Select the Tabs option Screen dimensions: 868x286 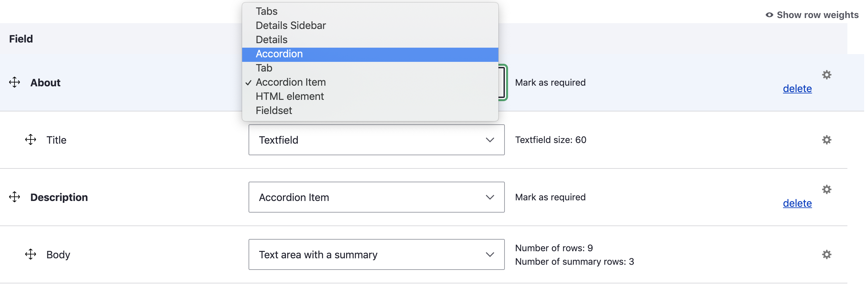coord(266,12)
